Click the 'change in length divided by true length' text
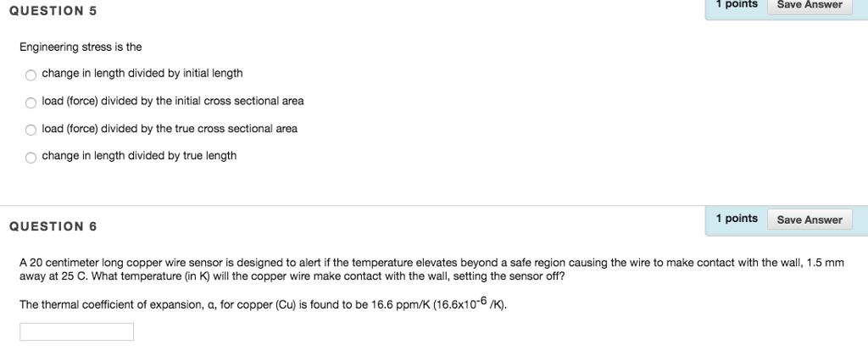This screenshot has width=868, height=356. [x=139, y=156]
